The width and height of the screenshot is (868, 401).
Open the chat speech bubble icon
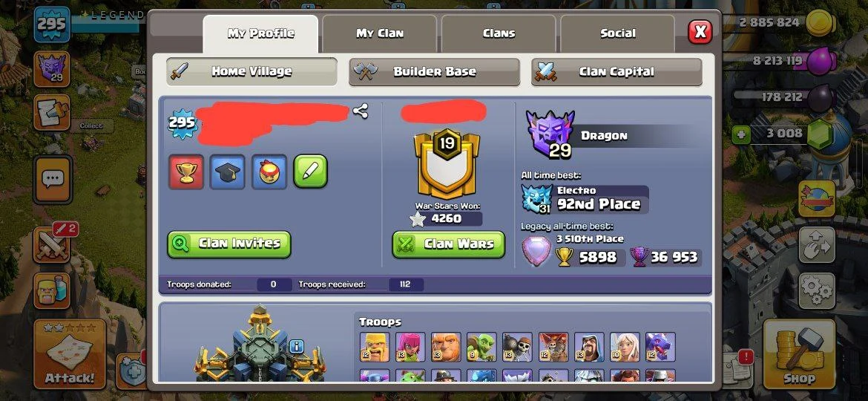[53, 179]
